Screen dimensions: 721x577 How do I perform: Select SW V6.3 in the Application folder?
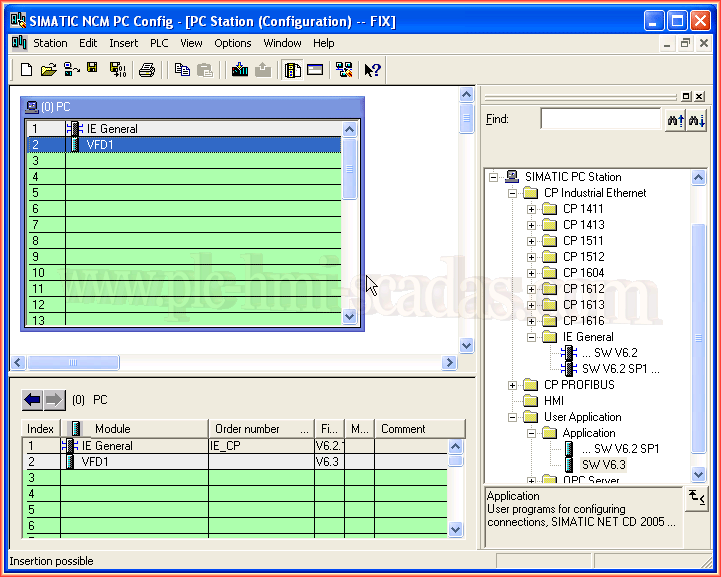click(x=603, y=465)
